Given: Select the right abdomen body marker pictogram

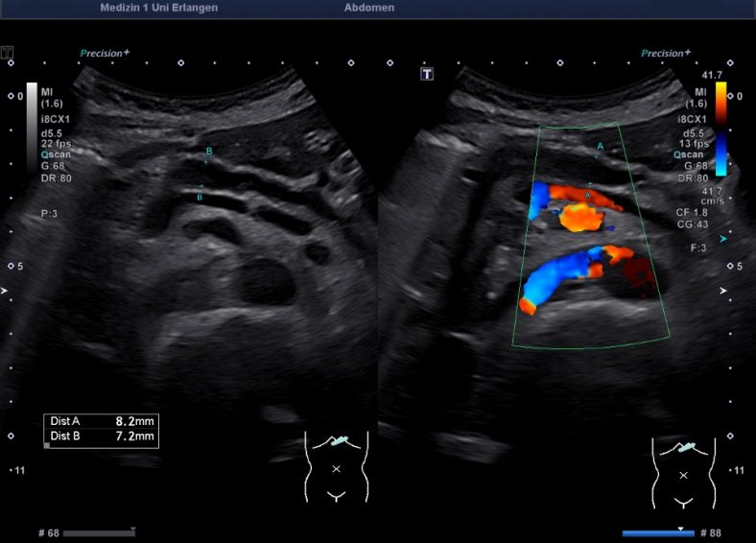Looking at the screenshot, I should [683, 468].
